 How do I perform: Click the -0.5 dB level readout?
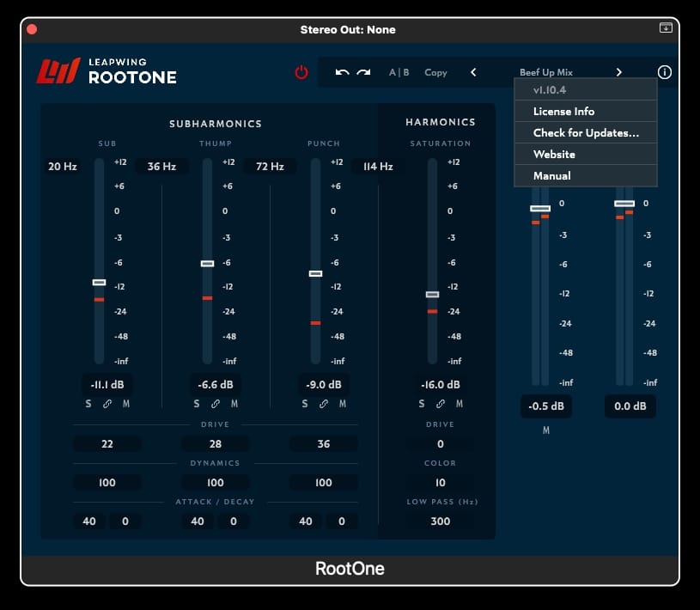pyautogui.click(x=546, y=406)
